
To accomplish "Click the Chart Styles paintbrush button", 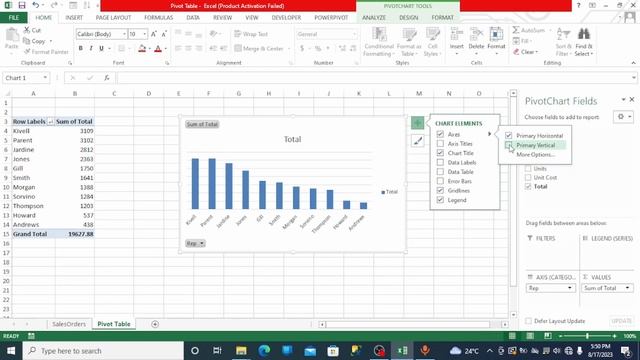I will pos(417,141).
